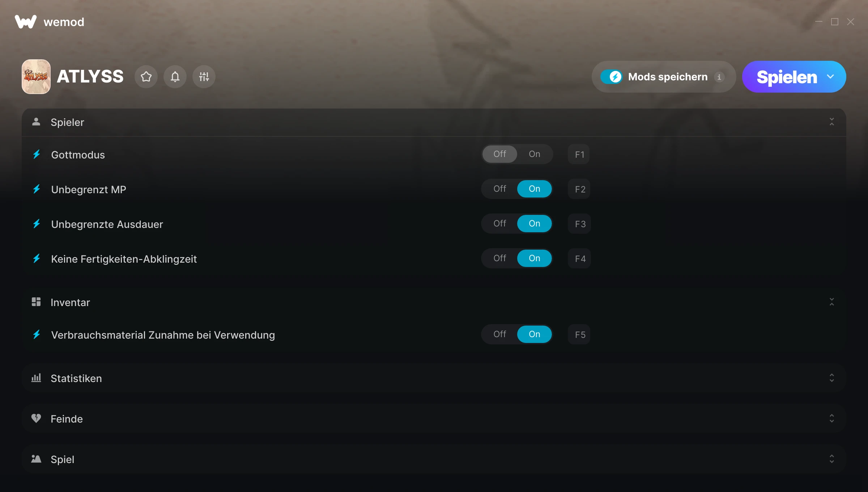Image resolution: width=868 pixels, height=492 pixels.
Task: Turn on Gottmodus
Action: [535, 154]
